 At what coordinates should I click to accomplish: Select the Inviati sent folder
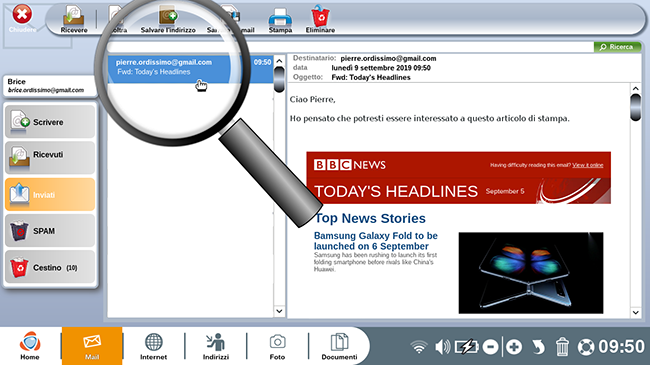click(x=50, y=194)
